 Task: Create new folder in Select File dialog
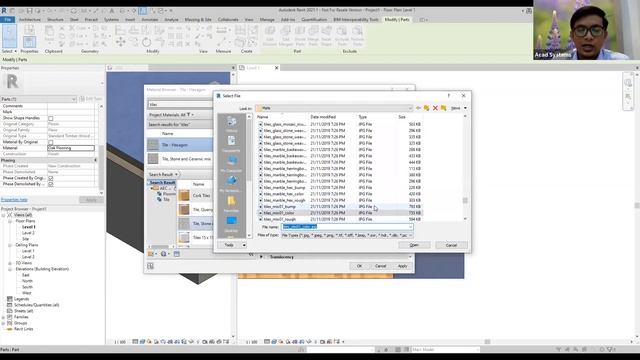coord(444,108)
